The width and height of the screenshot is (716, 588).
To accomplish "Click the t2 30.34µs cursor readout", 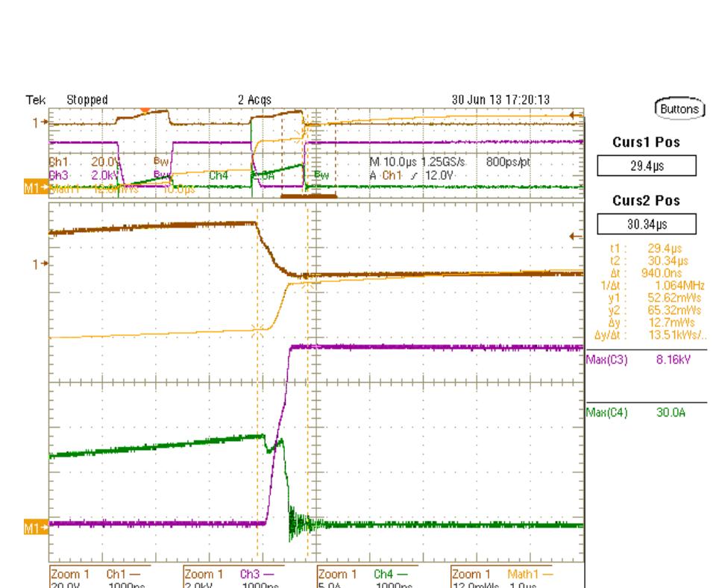I will click(x=650, y=261).
